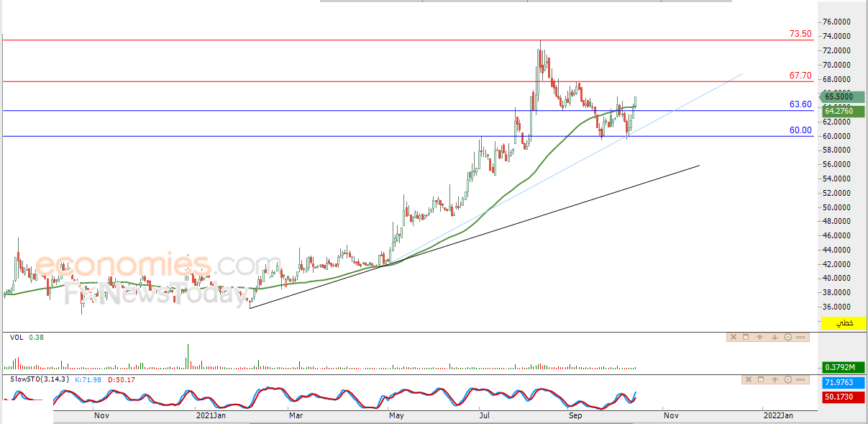Open the SlowSTO panel more-options dots
Screen dimensions: 868x424
click(800, 379)
